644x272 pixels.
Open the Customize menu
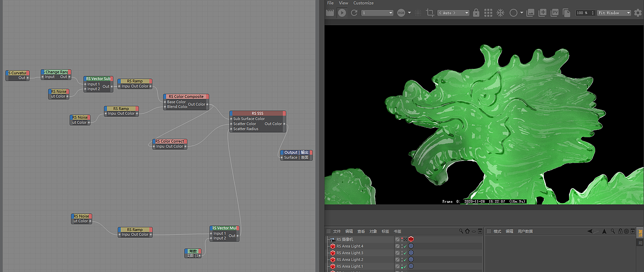pos(363,3)
